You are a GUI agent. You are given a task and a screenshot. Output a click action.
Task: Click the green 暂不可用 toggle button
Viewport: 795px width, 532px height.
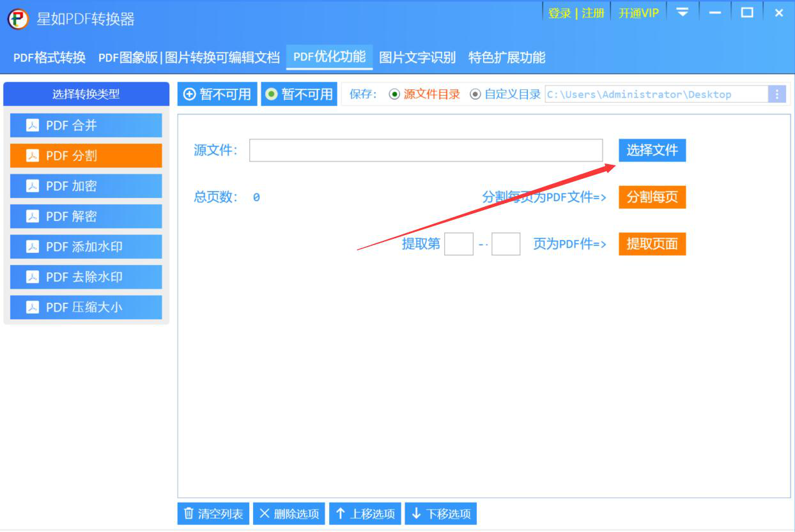[298, 94]
